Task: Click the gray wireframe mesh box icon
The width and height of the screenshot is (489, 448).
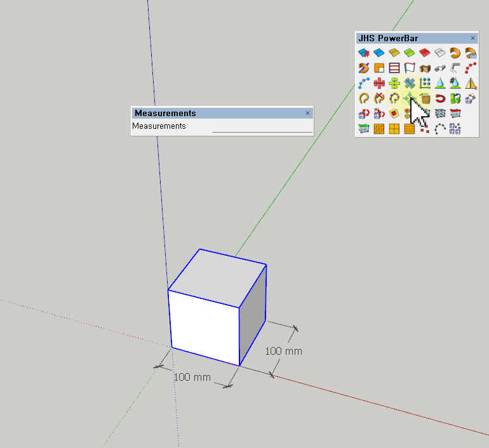Action: (440, 114)
